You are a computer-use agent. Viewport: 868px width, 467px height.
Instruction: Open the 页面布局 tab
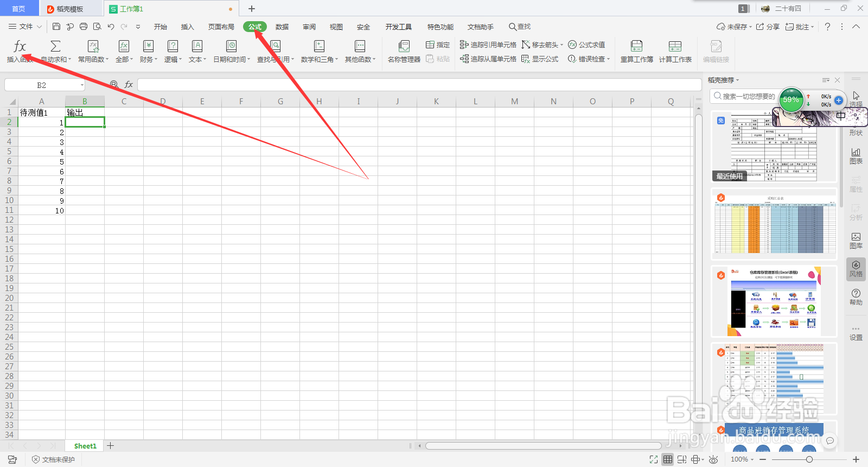click(221, 27)
